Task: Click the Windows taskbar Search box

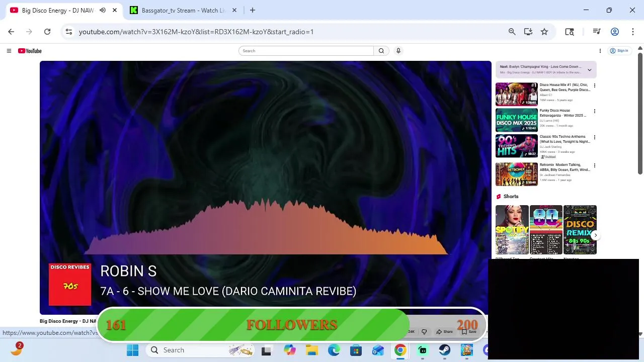Action: click(201, 350)
